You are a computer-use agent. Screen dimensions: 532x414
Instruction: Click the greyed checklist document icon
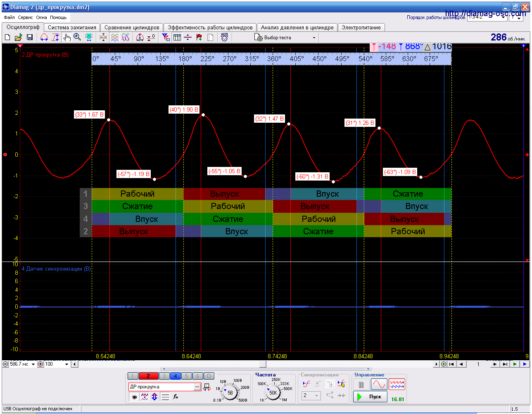(x=210, y=38)
